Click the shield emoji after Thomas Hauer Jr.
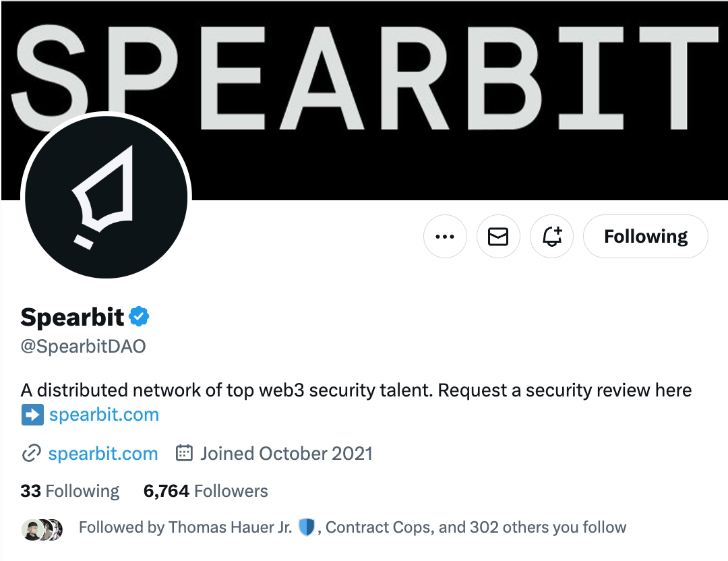 (x=307, y=527)
